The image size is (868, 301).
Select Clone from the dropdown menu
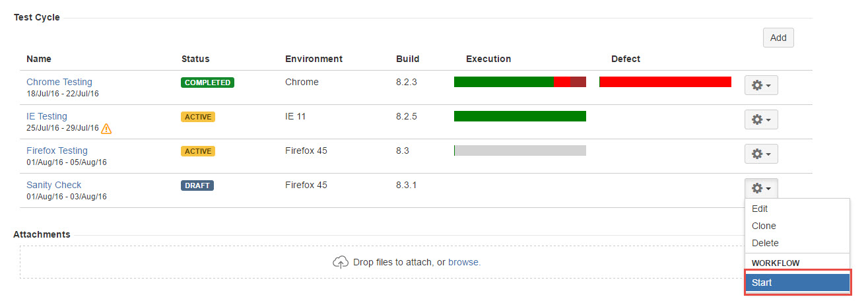coord(764,226)
